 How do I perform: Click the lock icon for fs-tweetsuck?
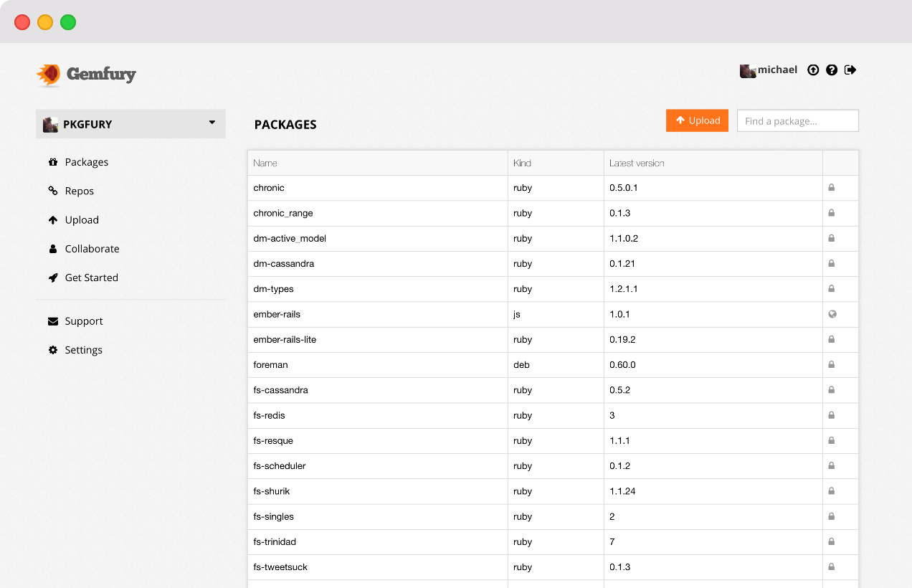click(832, 567)
